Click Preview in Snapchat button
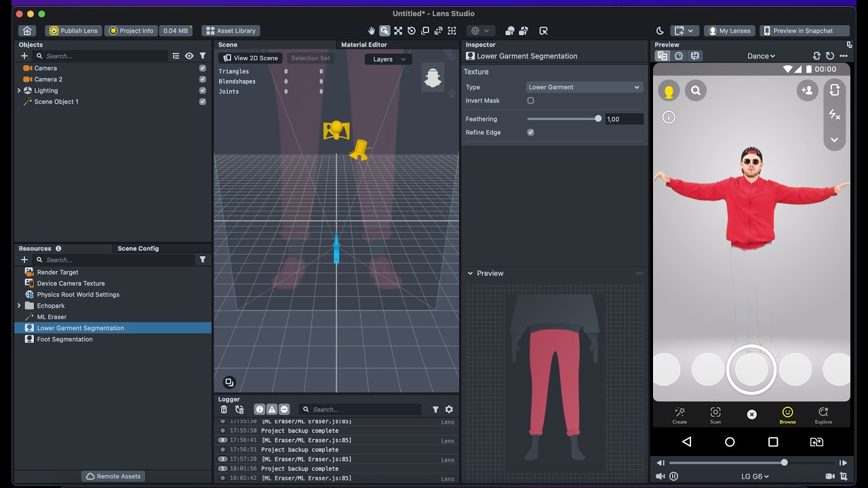The image size is (868, 488). (x=804, y=30)
